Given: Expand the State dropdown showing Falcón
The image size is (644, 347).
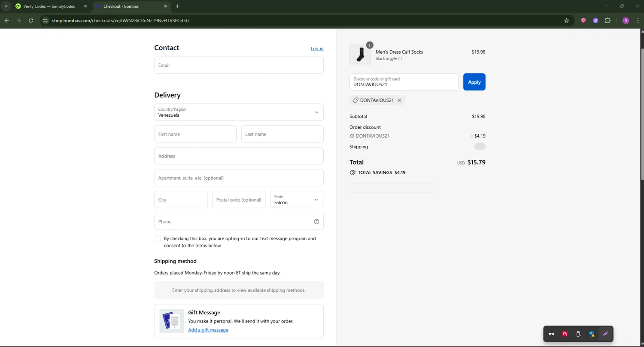Looking at the screenshot, I should point(296,200).
